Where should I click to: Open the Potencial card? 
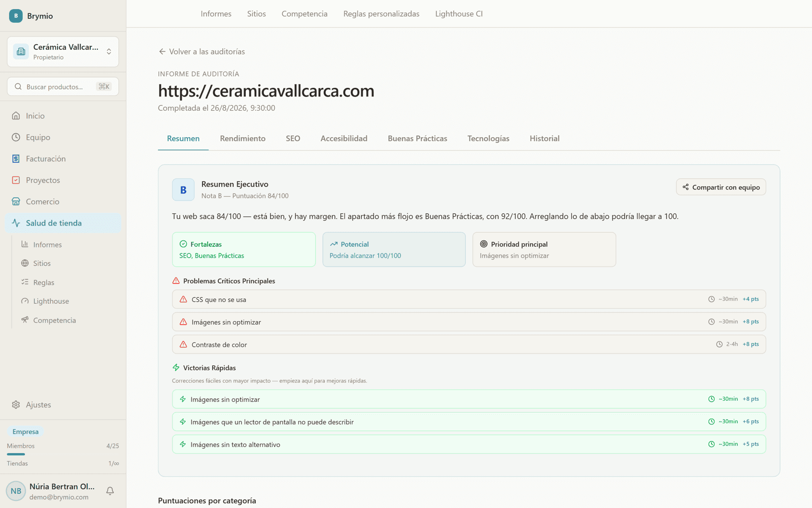tap(394, 249)
